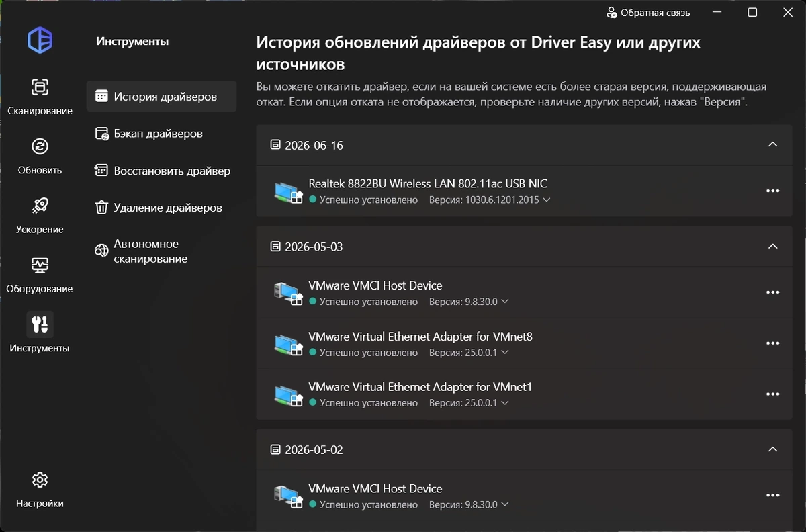Open more options for 2026-05-03 VMCI Host Device
The width and height of the screenshot is (806, 532).
[772, 292]
